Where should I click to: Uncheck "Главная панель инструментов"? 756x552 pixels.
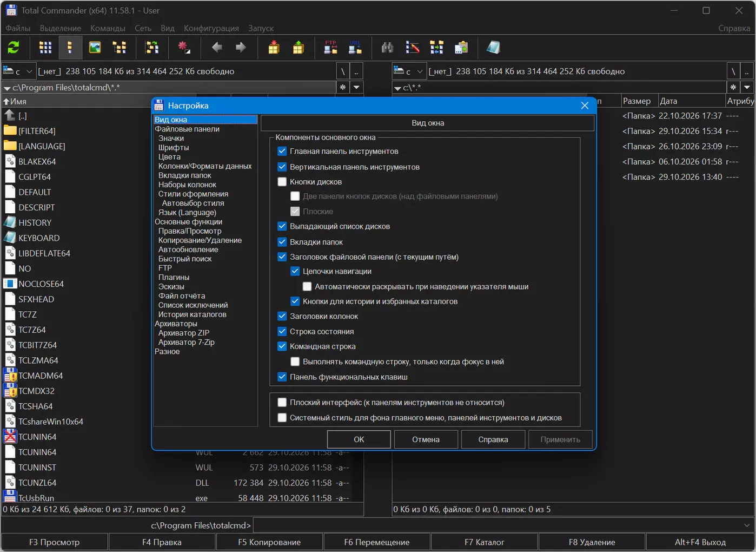[282, 152]
